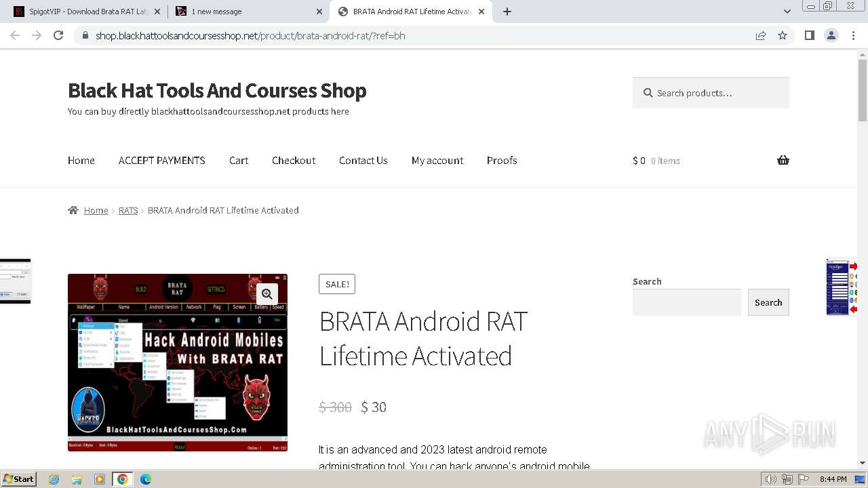
Task: Open the Chrome three-dot menu
Action: [x=853, y=35]
